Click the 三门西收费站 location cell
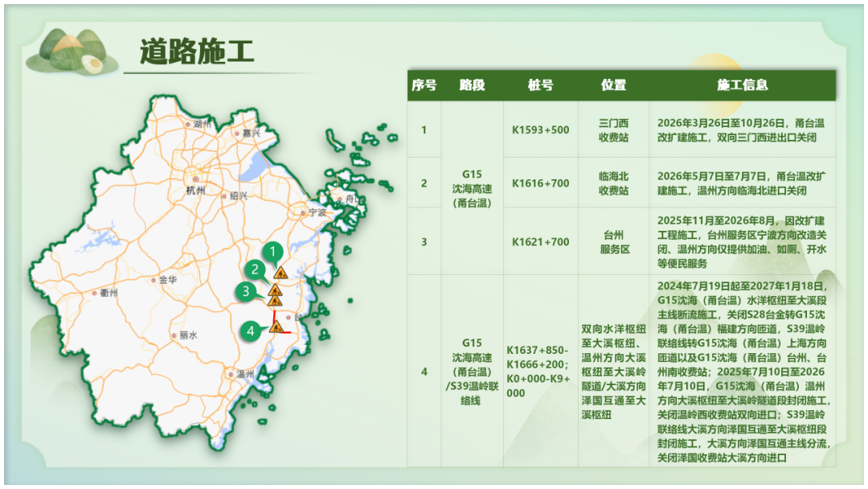The height and width of the screenshot is (489, 868). [614, 130]
